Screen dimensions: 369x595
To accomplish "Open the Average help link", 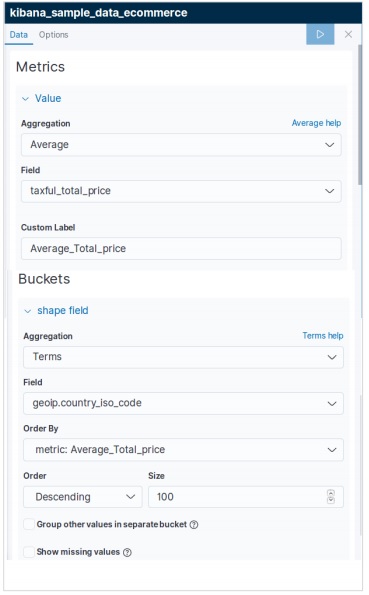I will (x=316, y=123).
